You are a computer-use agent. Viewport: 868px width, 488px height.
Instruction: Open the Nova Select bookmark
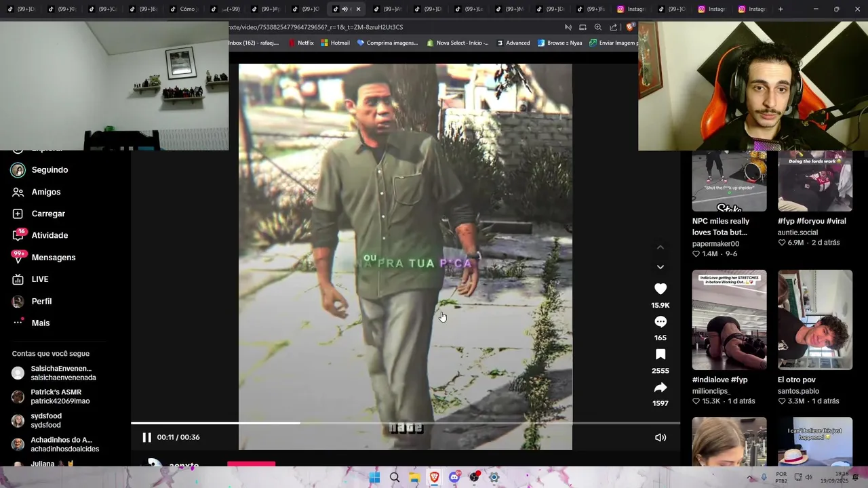pyautogui.click(x=458, y=43)
